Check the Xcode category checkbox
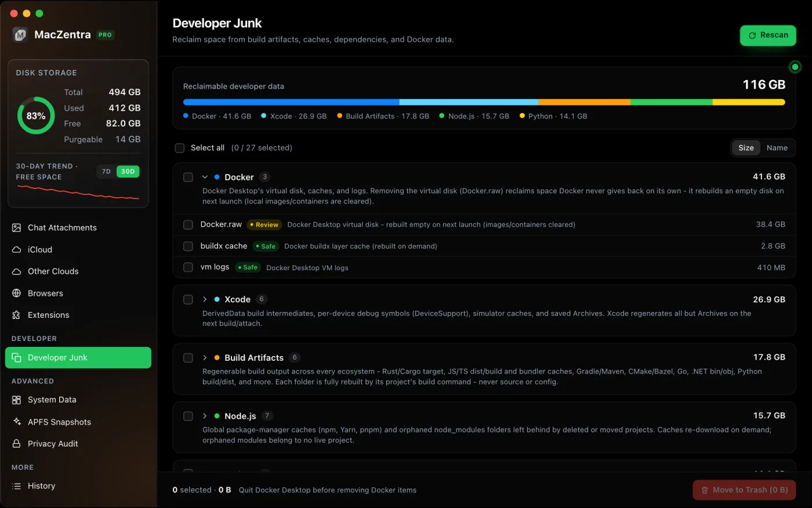This screenshot has width=812, height=508. click(x=188, y=300)
